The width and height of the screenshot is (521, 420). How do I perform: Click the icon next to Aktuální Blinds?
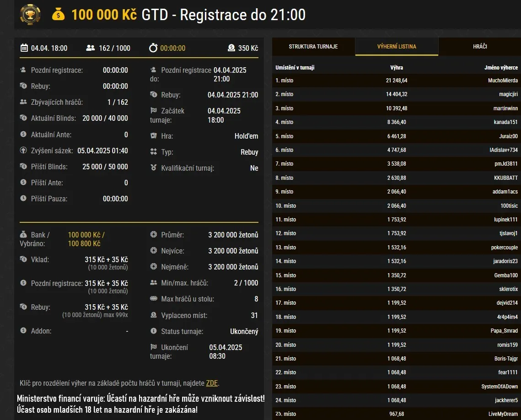click(22, 118)
